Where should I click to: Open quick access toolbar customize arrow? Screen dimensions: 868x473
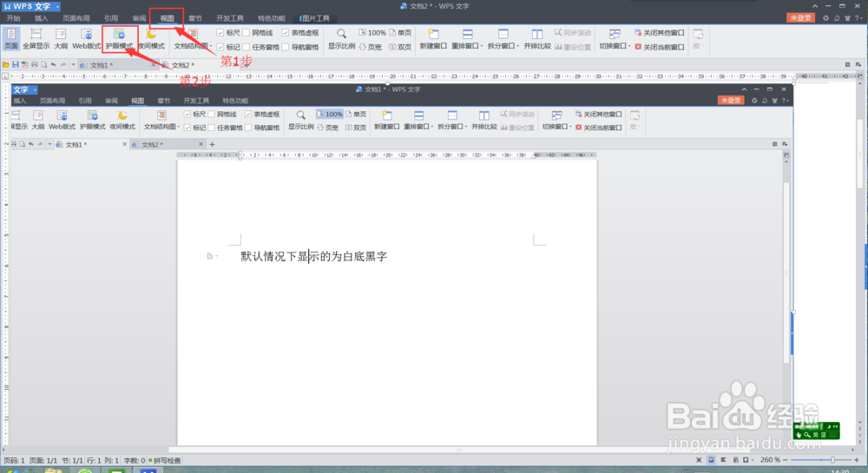pos(73,65)
